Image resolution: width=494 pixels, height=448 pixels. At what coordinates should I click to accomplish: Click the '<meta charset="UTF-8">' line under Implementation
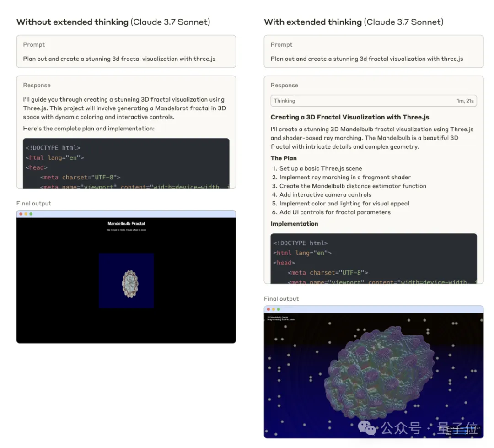point(328,273)
